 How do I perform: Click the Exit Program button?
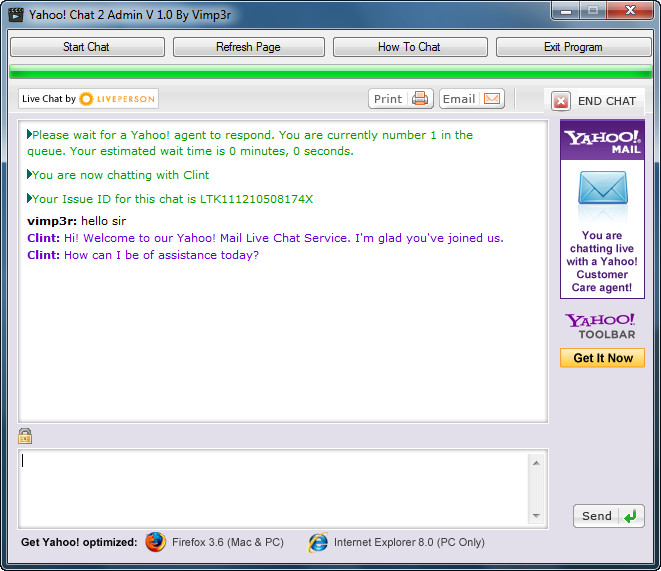click(x=574, y=47)
